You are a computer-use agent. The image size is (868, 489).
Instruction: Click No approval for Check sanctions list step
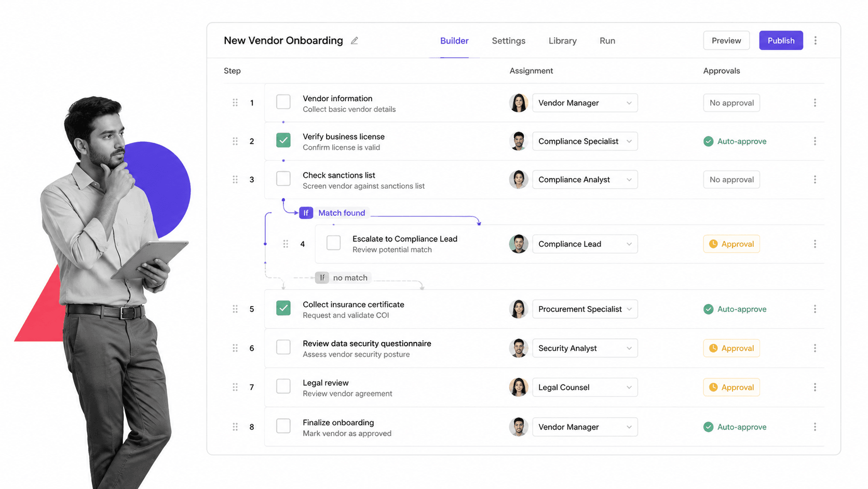731,179
